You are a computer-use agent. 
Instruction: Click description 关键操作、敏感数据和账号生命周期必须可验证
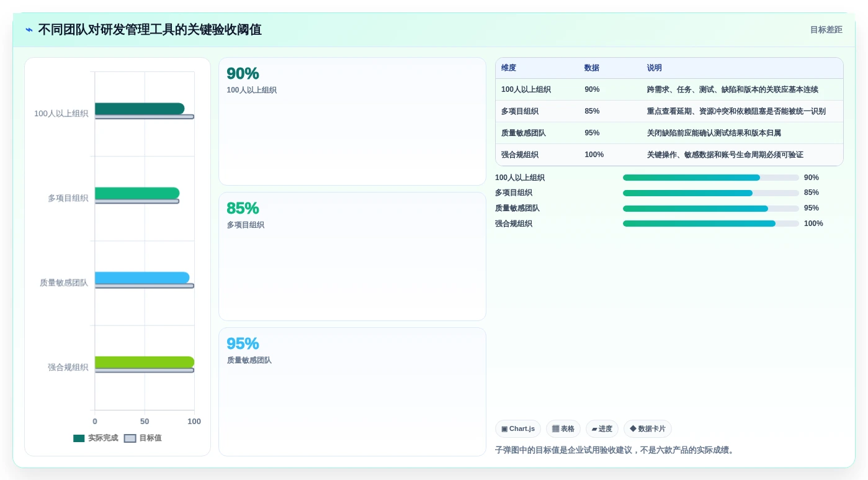[x=725, y=155]
